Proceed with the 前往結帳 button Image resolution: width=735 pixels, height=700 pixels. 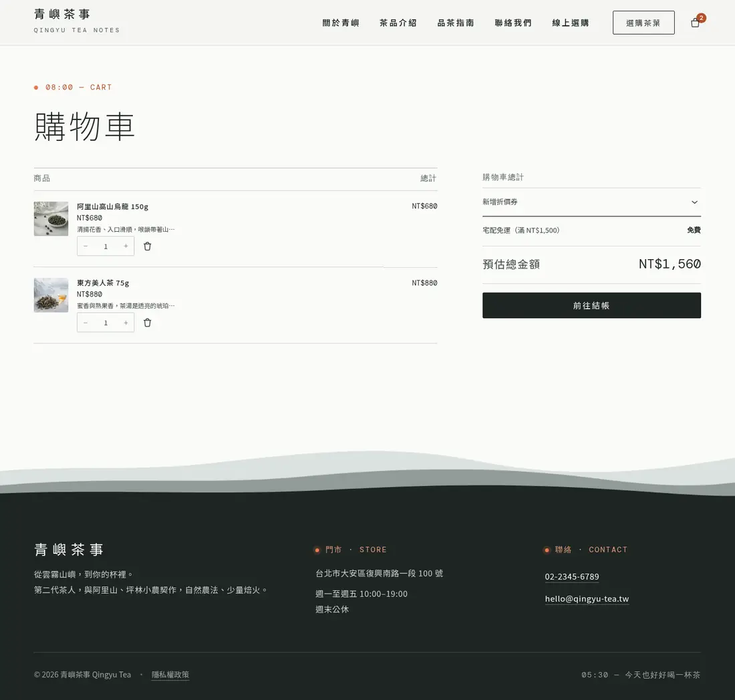point(591,305)
